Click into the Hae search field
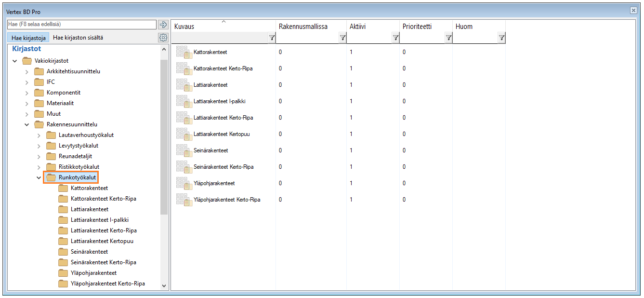 81,24
